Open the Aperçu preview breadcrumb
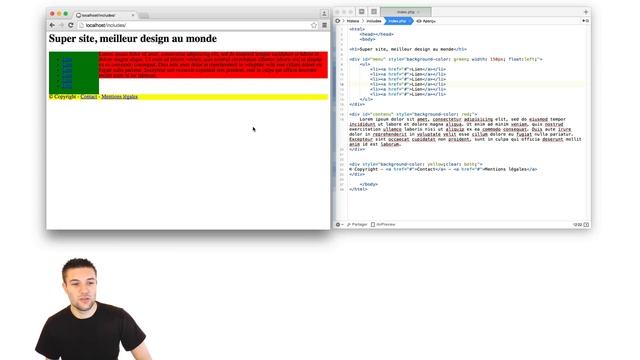The image size is (640, 360). [x=426, y=21]
